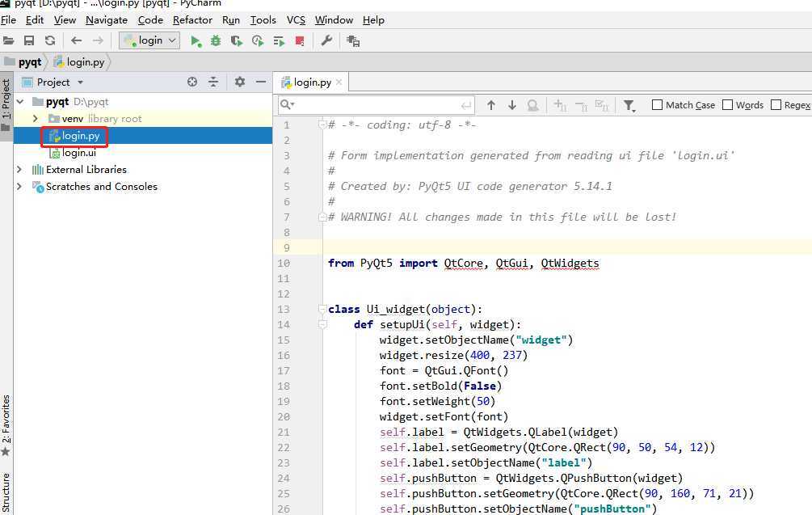The image size is (812, 515).
Task: Open the Structure tool window
Action: pos(6,492)
